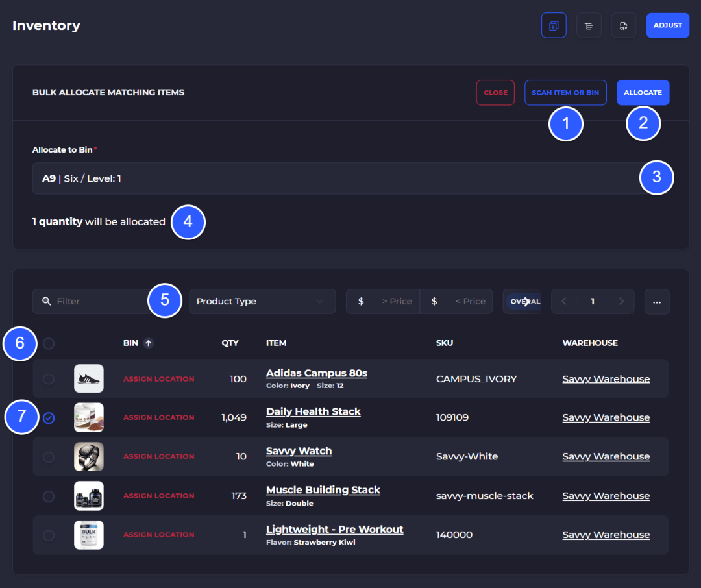Click SCAN ITEM OR BIN button
Viewport: 701px width, 588px height.
pos(565,93)
